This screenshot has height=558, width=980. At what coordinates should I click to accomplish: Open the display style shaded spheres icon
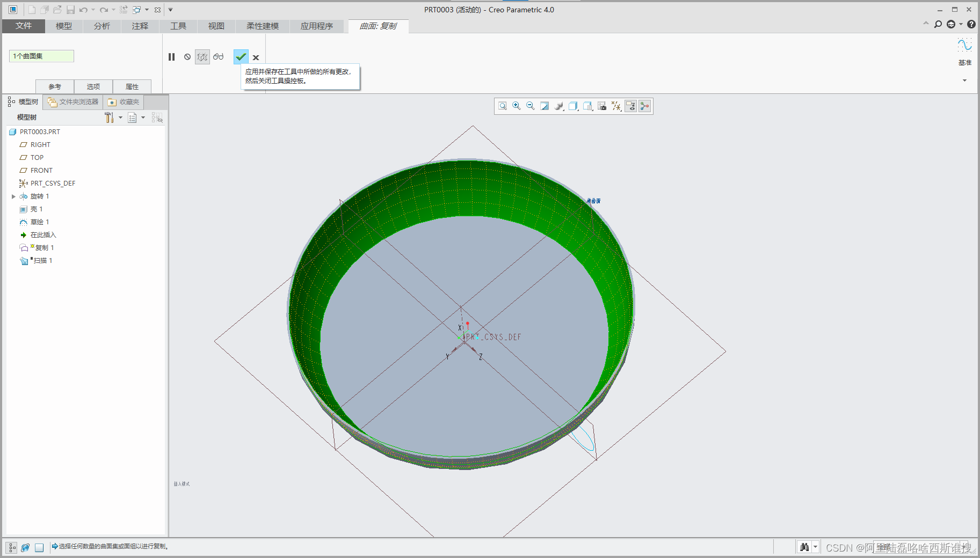[559, 106]
